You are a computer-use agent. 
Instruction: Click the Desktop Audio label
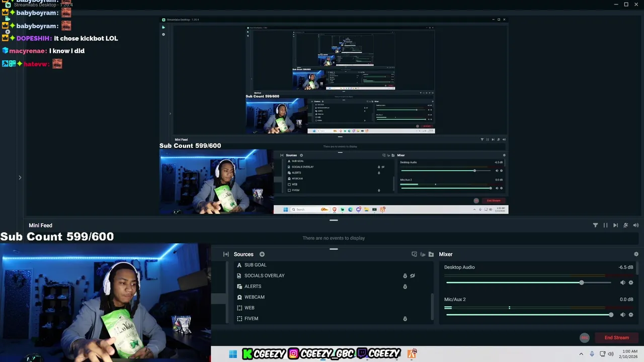click(459, 267)
